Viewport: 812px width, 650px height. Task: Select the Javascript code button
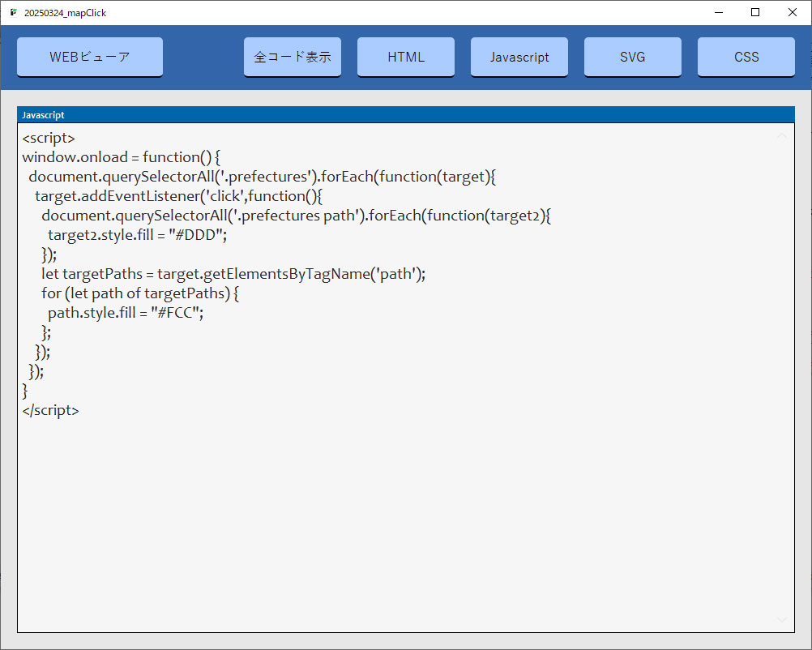point(519,57)
